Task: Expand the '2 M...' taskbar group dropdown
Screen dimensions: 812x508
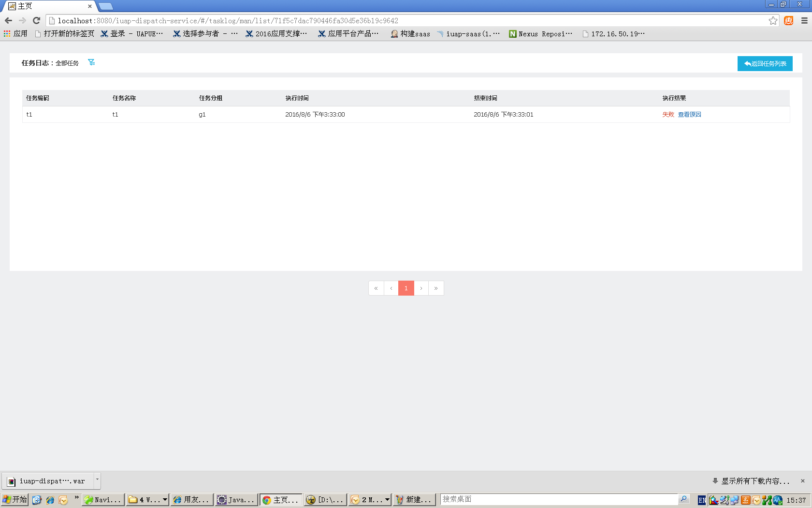Action: tap(387, 500)
